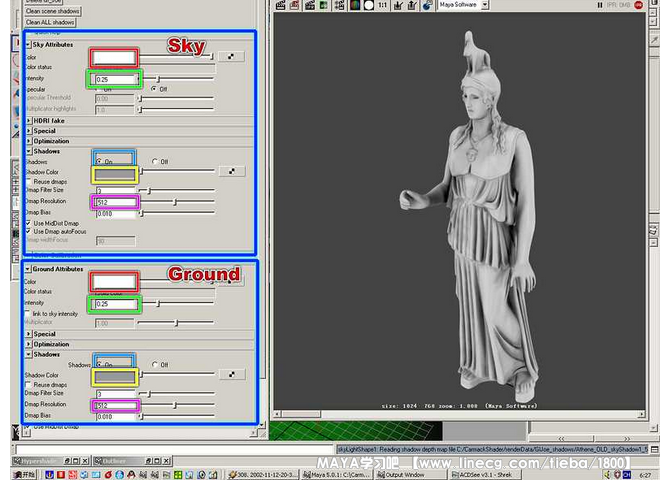Image resolution: width=668 pixels, height=480 pixels.
Task: Click the Clean ALL shadows button
Action: click(50, 22)
